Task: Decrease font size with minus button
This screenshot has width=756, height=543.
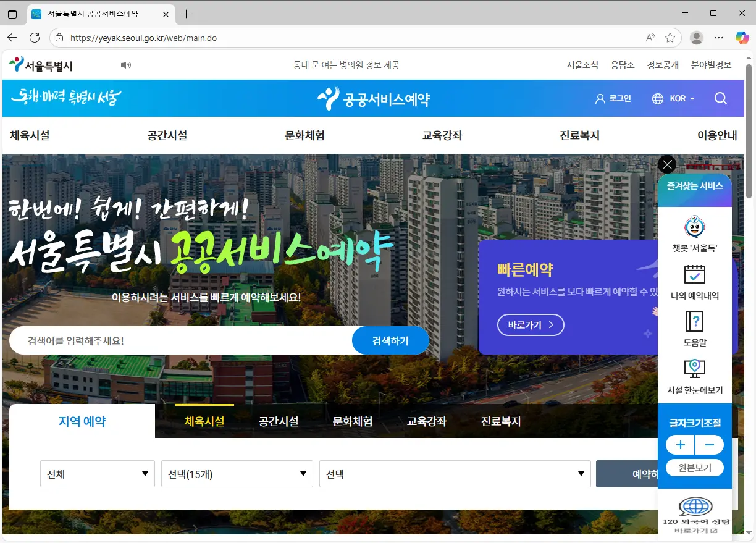Action: coord(710,445)
